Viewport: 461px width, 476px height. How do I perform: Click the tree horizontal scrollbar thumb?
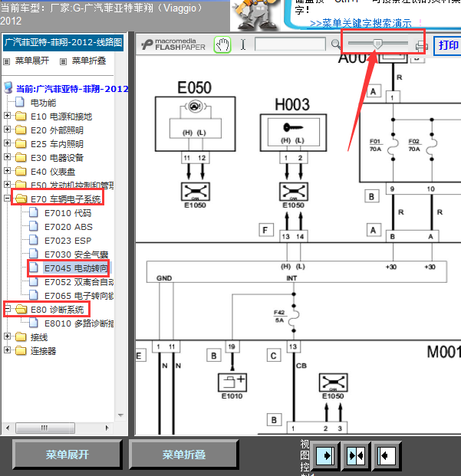pyautogui.click(x=45, y=428)
